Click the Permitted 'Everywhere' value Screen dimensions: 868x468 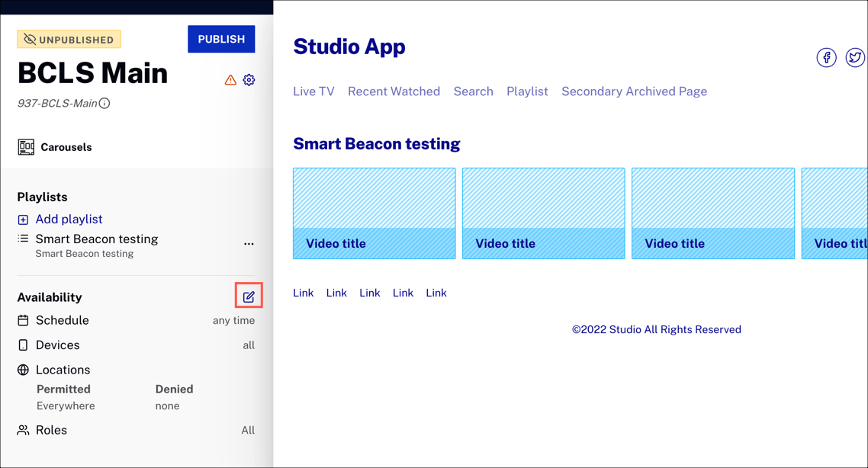click(x=66, y=406)
